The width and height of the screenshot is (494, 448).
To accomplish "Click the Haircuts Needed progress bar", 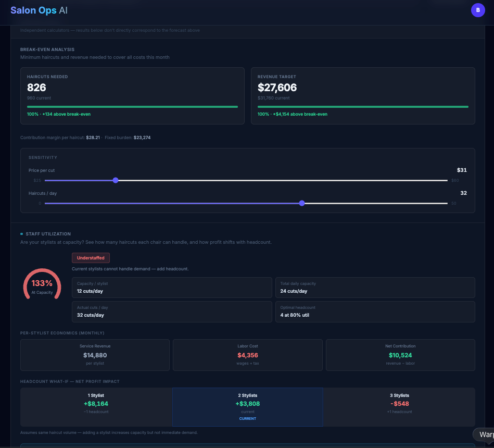I will pos(132,107).
